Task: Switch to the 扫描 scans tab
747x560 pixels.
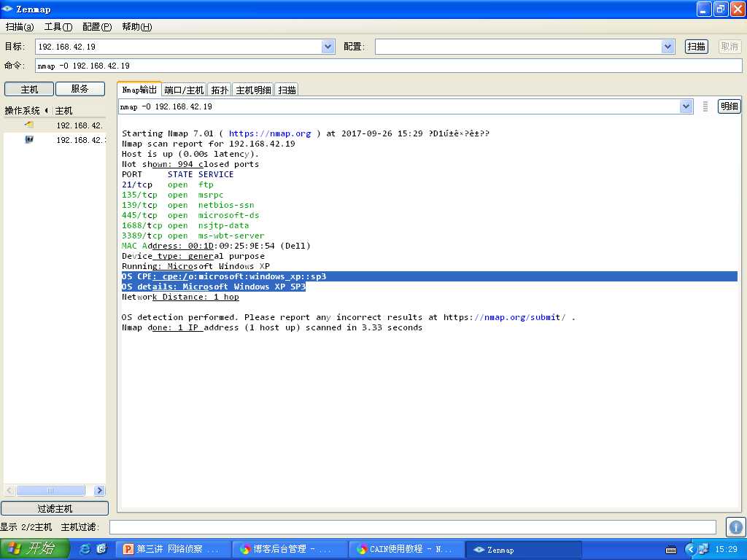Action: (x=287, y=90)
